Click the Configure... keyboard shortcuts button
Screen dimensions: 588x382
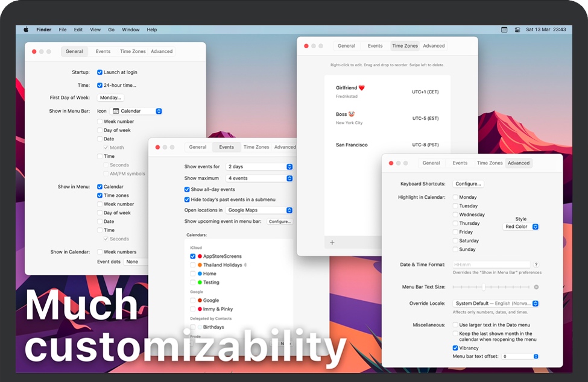[x=468, y=184]
